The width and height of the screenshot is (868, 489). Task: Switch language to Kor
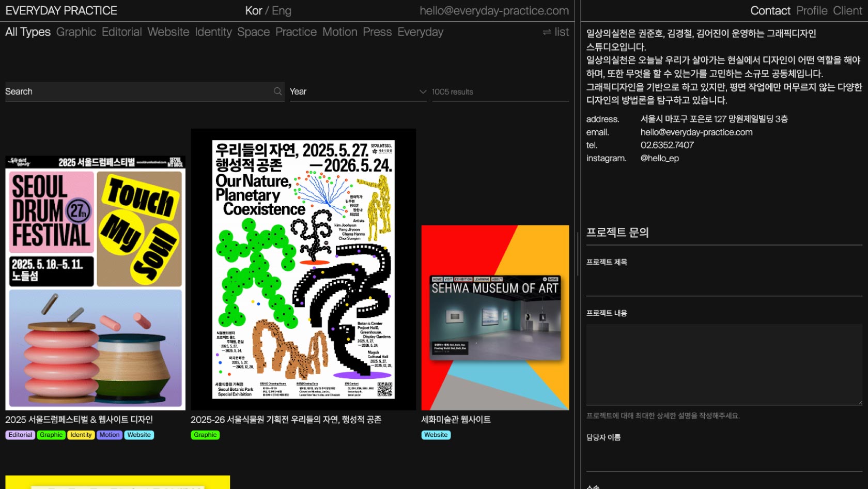click(254, 11)
